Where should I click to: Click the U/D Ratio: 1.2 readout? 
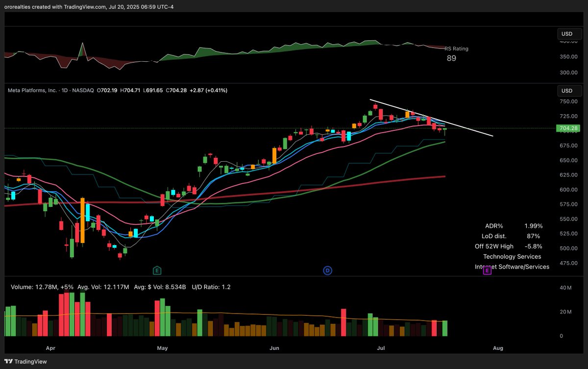pyautogui.click(x=210, y=287)
